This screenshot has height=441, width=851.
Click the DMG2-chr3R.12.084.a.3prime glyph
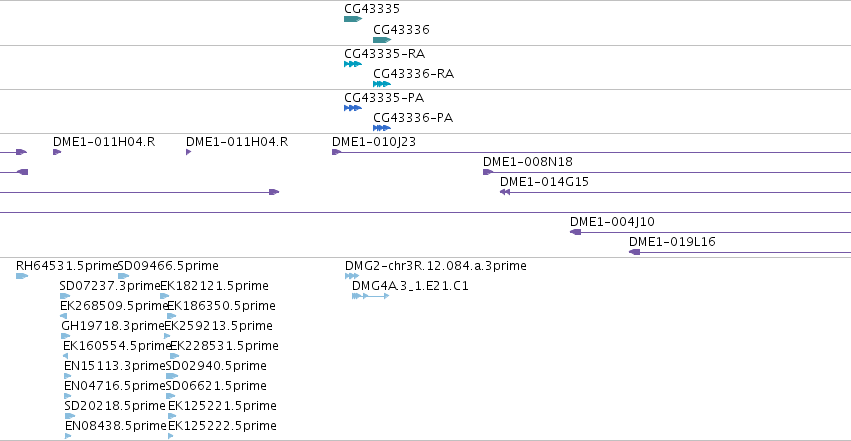coord(352,276)
